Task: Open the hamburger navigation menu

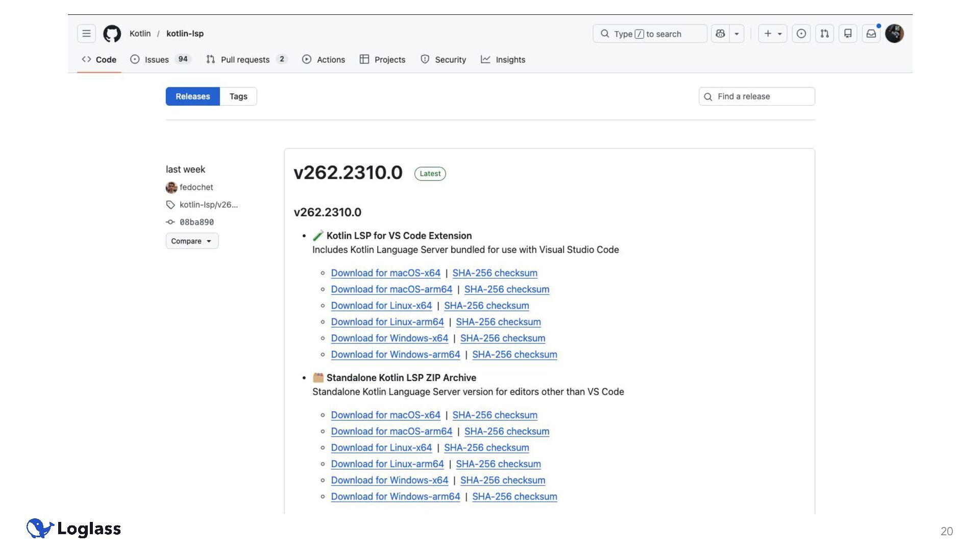Action: (x=86, y=34)
